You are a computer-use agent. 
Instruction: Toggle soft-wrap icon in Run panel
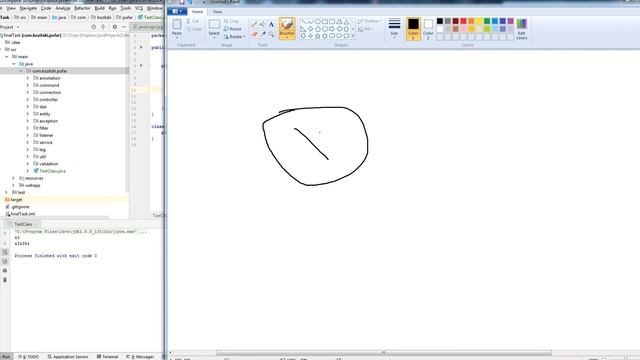tap(5, 252)
